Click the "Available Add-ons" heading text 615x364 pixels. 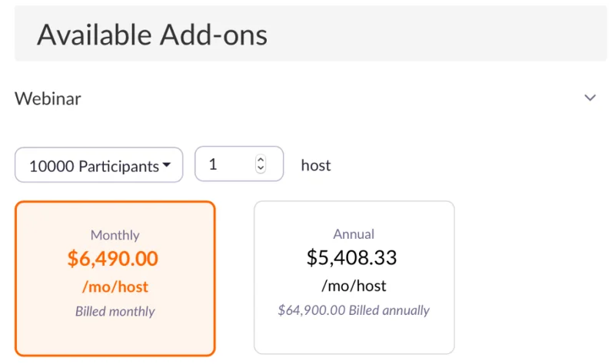click(152, 35)
